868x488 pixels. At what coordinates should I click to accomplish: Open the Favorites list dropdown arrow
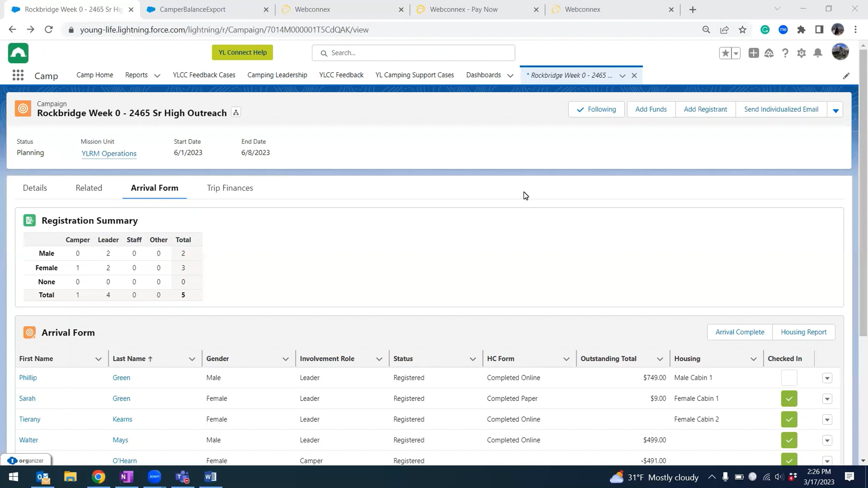736,53
